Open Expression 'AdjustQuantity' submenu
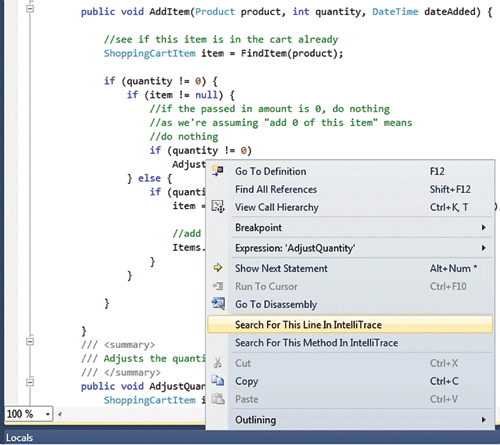Viewport: 500px width, 445px height. point(350,248)
